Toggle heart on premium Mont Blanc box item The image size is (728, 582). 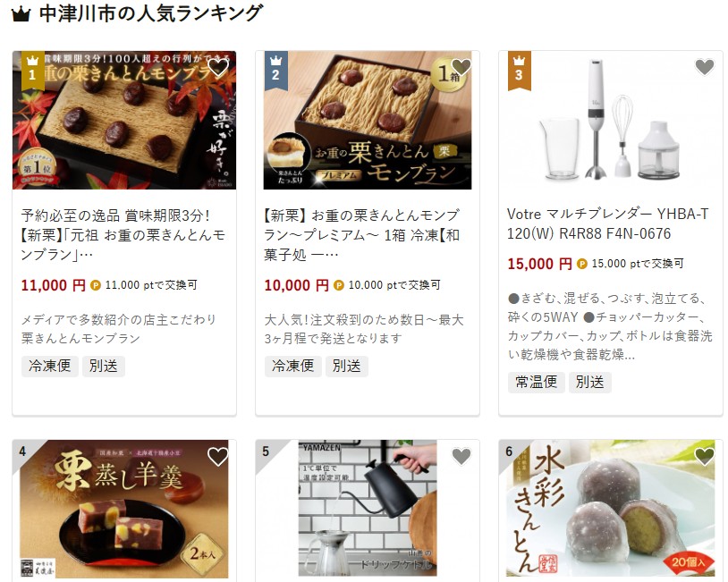461,68
